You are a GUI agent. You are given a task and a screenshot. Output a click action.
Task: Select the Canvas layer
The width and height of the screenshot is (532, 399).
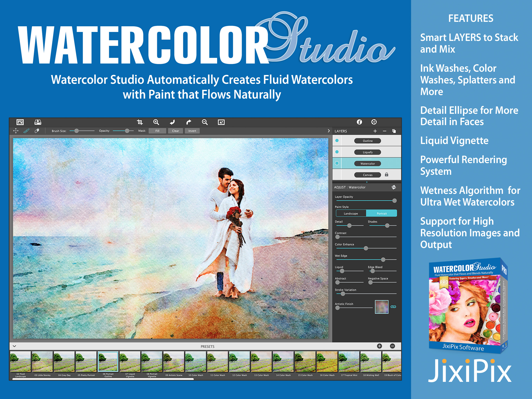(x=367, y=175)
